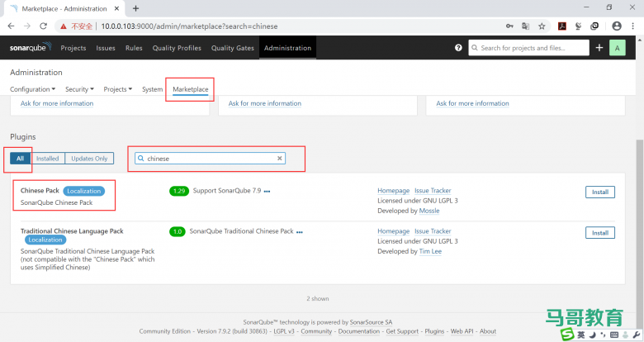This screenshot has height=342, width=644.
Task: Open the About footer link
Action: (488, 331)
